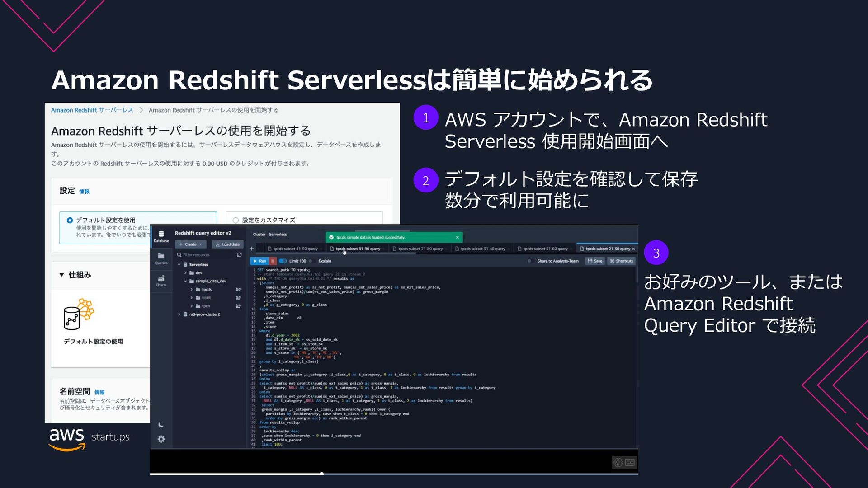Click the Filter resources search field

coord(206,255)
